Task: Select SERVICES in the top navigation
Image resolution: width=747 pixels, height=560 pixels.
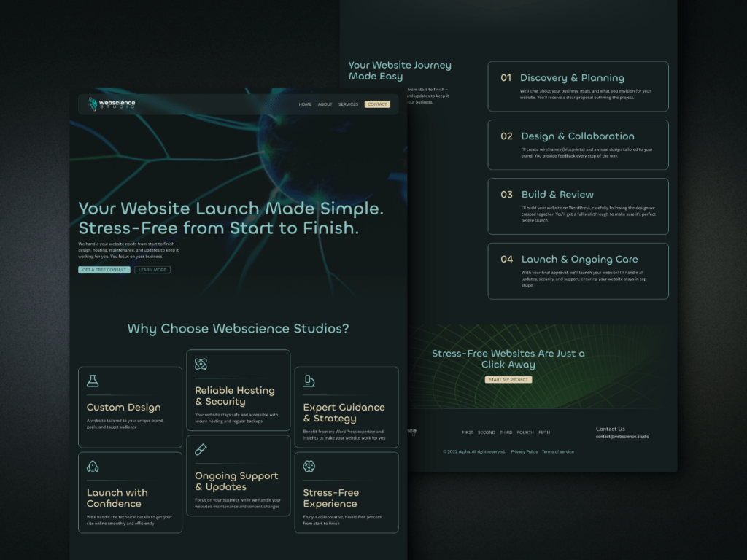Action: pyautogui.click(x=348, y=104)
